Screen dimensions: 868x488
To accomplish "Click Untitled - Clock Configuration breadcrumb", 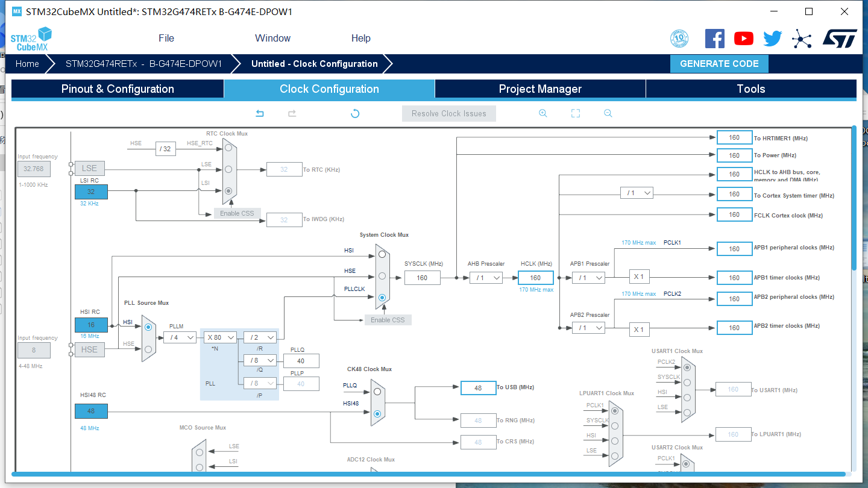I will pos(315,64).
